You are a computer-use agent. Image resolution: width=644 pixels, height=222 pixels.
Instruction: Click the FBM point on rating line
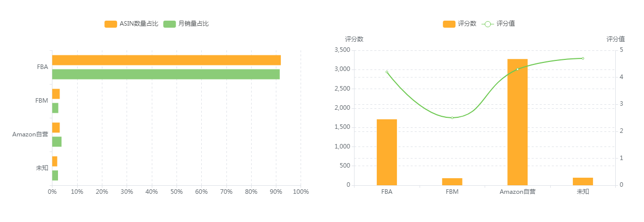(x=452, y=118)
